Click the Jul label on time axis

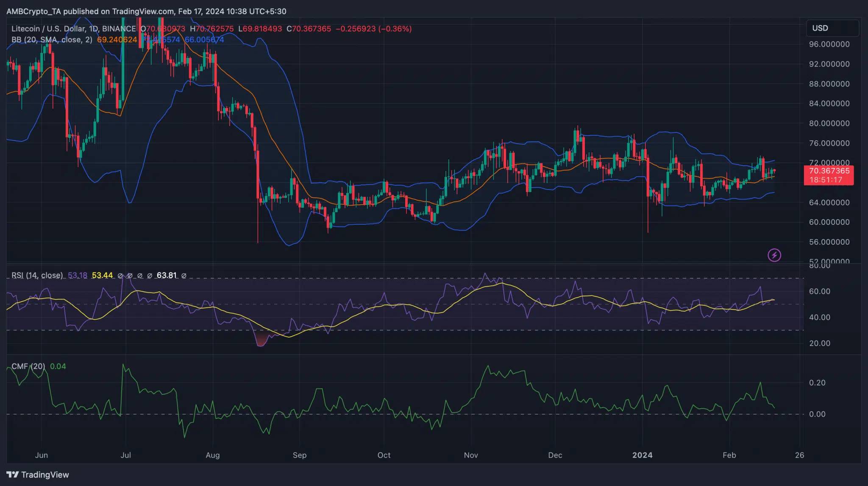(x=125, y=455)
